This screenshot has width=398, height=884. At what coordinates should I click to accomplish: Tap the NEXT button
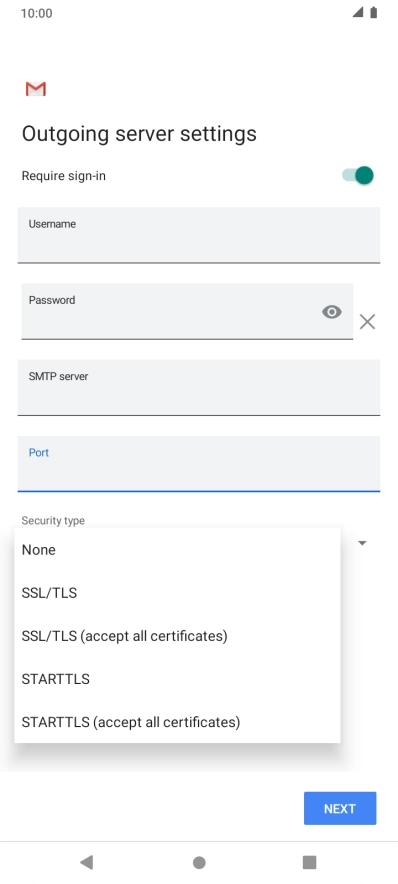tap(340, 808)
